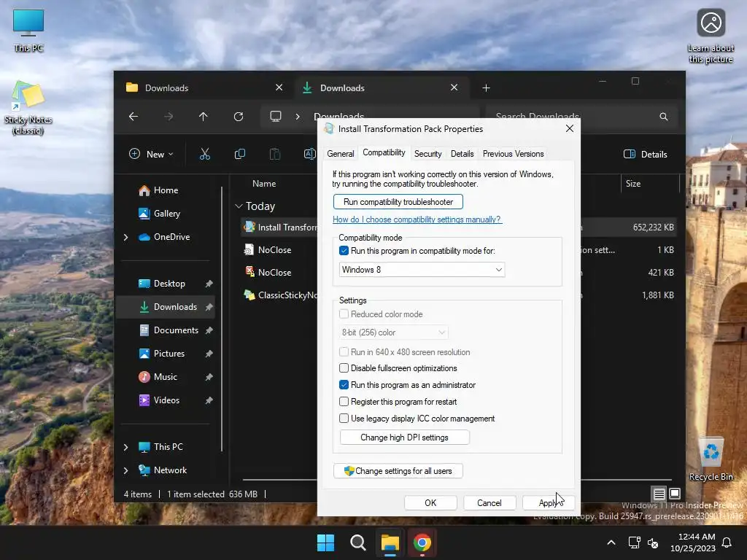Click Change settings for all users
The height and width of the screenshot is (560, 747).
398,470
